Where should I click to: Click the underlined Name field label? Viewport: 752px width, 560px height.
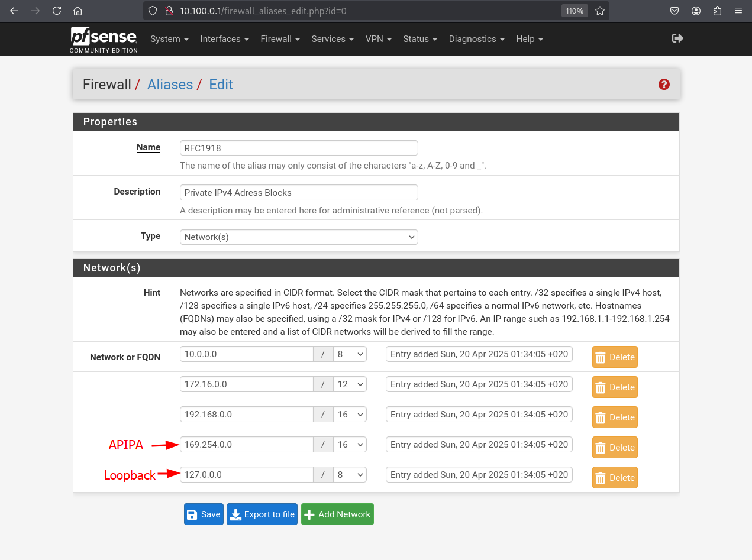point(149,147)
